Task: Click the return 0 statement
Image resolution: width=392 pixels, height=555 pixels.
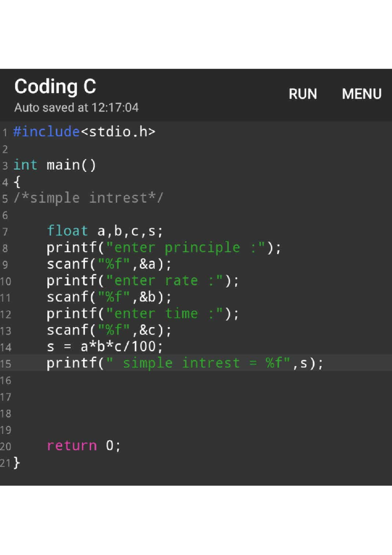Action: pos(84,446)
